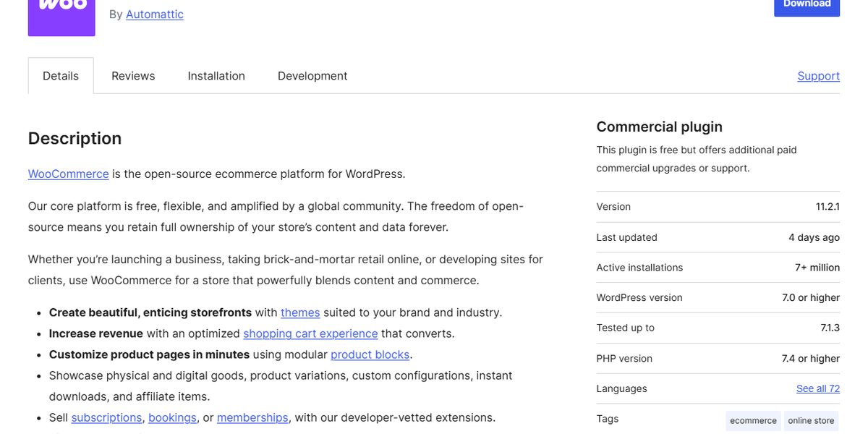Click the purple Woo plugin logo
868x434 pixels.
pos(61,17)
